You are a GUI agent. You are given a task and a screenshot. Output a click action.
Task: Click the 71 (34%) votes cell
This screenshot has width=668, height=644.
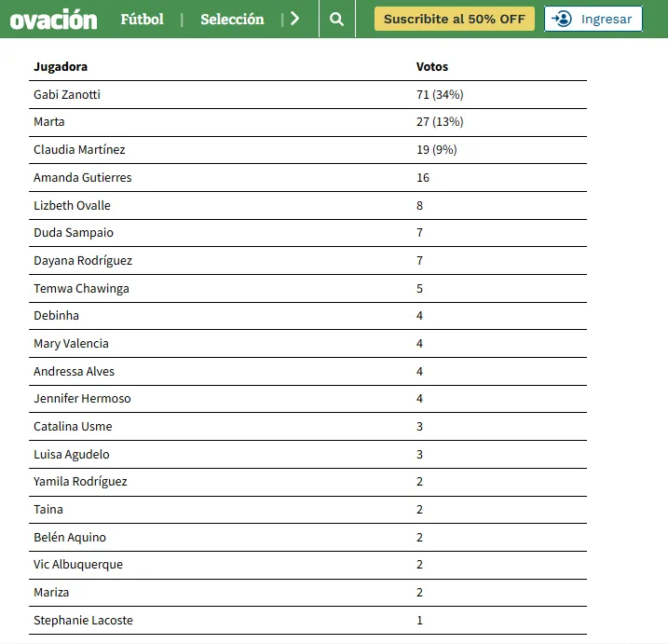tap(440, 95)
